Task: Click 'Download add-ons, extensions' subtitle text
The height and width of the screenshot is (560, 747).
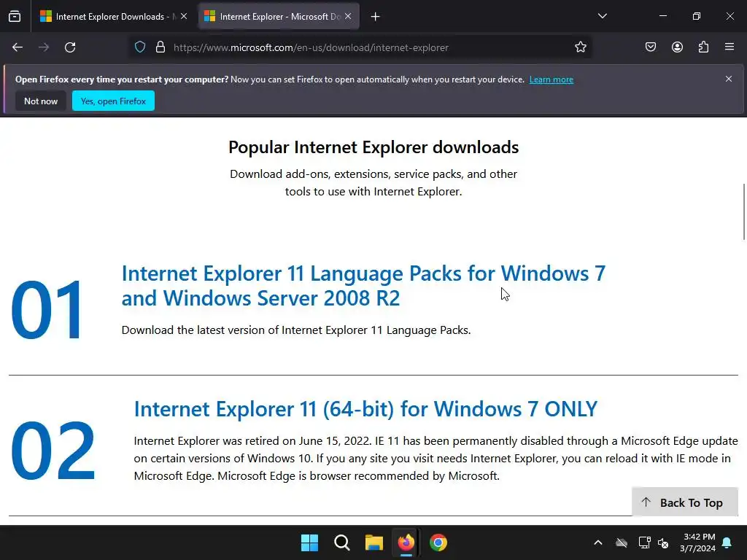Action: (373, 182)
